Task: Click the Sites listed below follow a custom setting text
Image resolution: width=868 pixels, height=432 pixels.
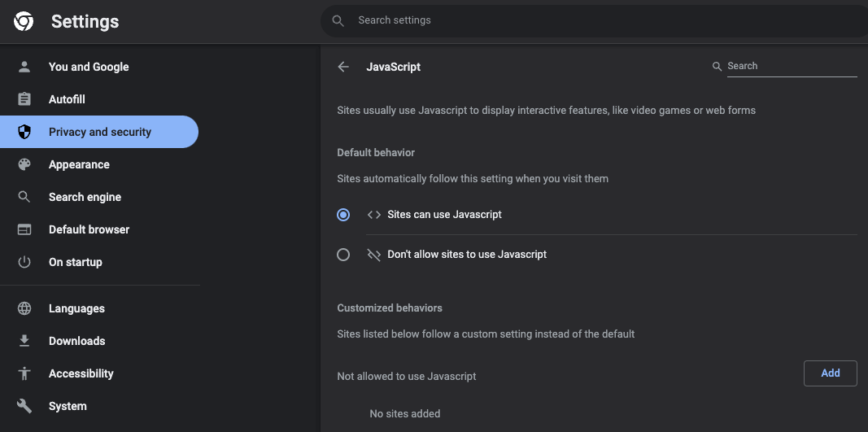Action: click(486, 334)
